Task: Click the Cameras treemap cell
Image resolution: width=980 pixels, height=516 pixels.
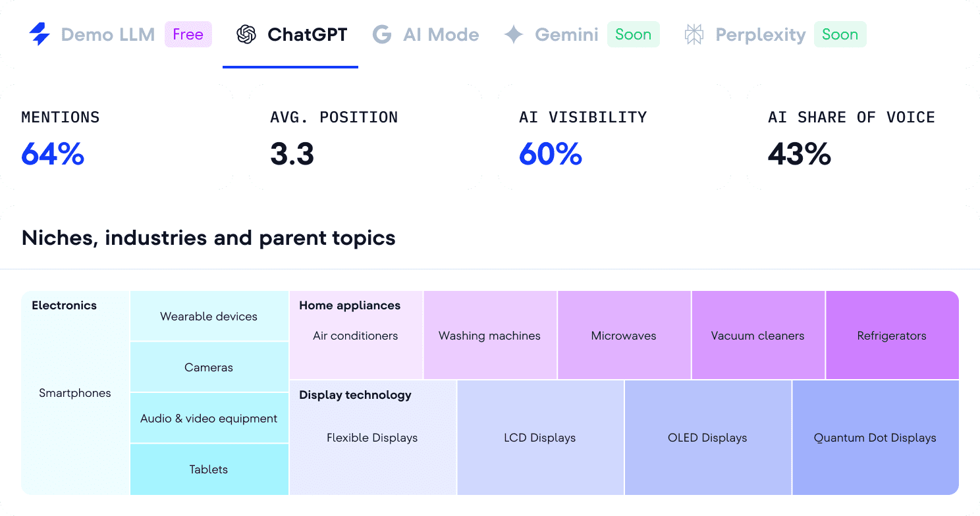Action: point(209,367)
